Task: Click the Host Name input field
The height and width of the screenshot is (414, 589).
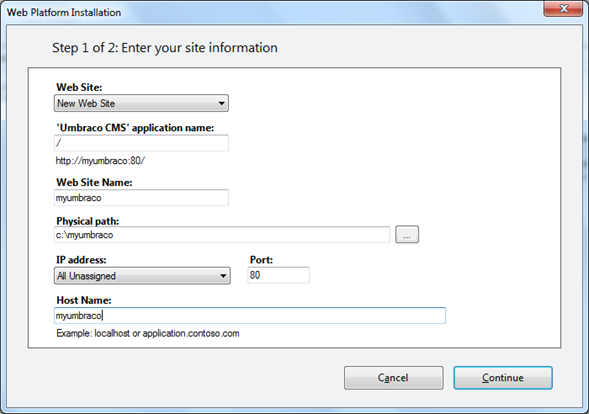Action: point(250,316)
